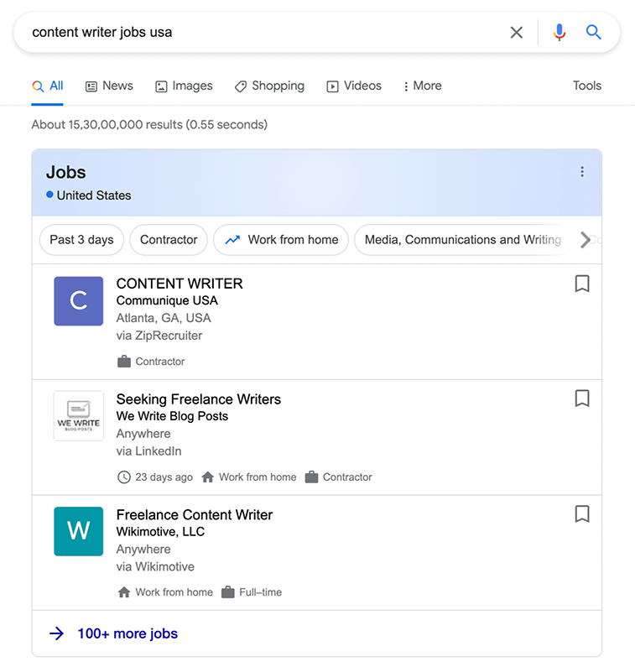The width and height of the screenshot is (635, 672).
Task: Switch to the News tab
Action: pyautogui.click(x=109, y=86)
